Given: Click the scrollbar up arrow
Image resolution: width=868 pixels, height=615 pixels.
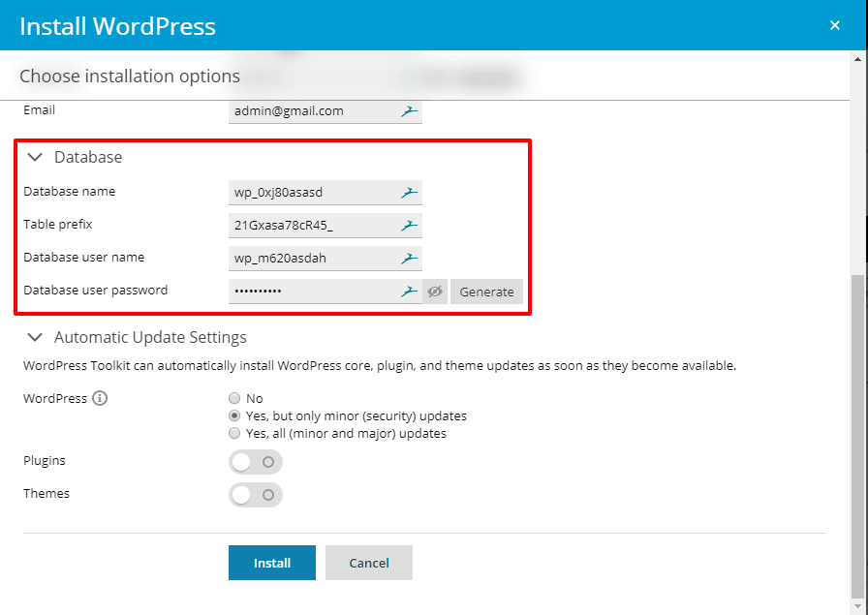Looking at the screenshot, I should [858, 59].
